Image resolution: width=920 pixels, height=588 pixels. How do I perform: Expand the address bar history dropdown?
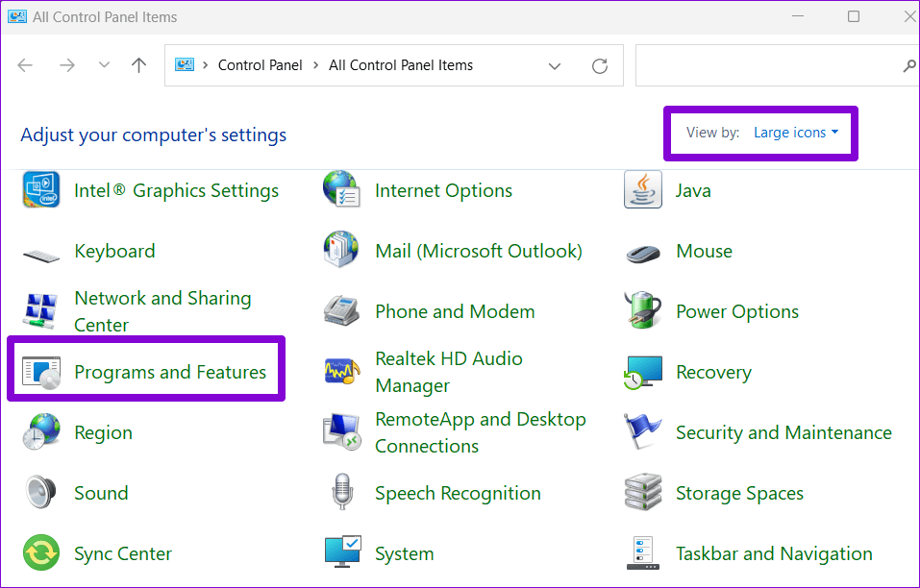click(x=555, y=65)
